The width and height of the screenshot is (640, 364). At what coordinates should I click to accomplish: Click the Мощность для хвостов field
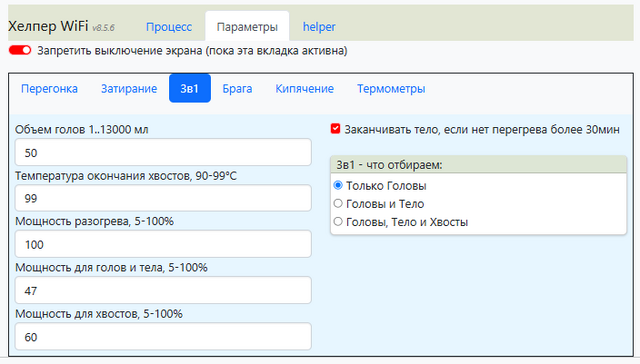coord(163,336)
